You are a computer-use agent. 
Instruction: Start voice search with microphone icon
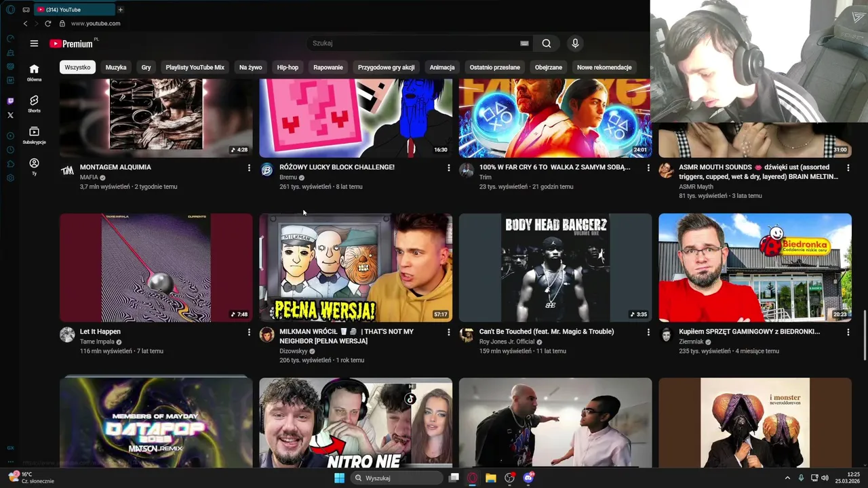tap(575, 43)
